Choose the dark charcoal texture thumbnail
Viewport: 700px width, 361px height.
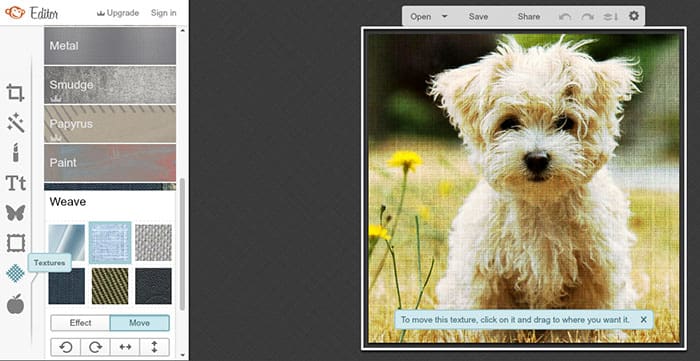(153, 286)
